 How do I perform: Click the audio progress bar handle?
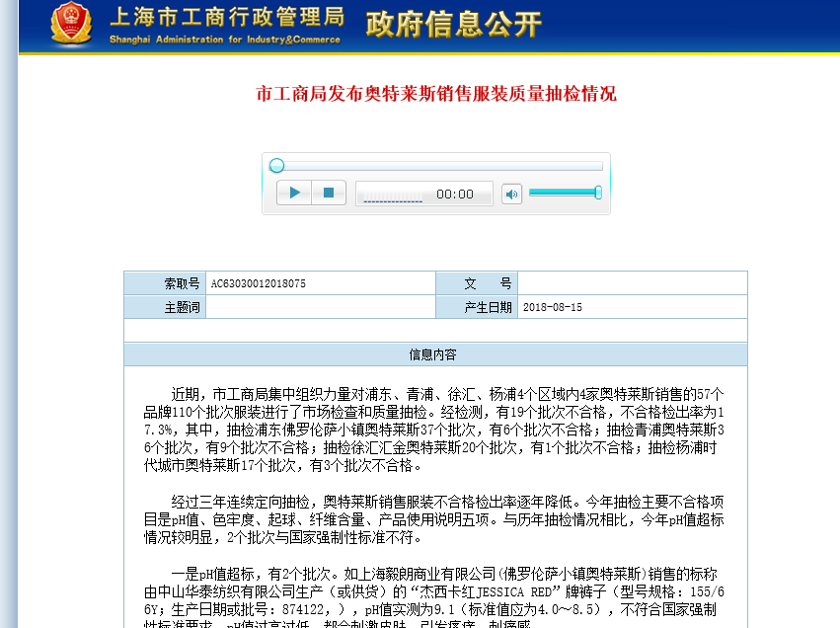tap(277, 166)
